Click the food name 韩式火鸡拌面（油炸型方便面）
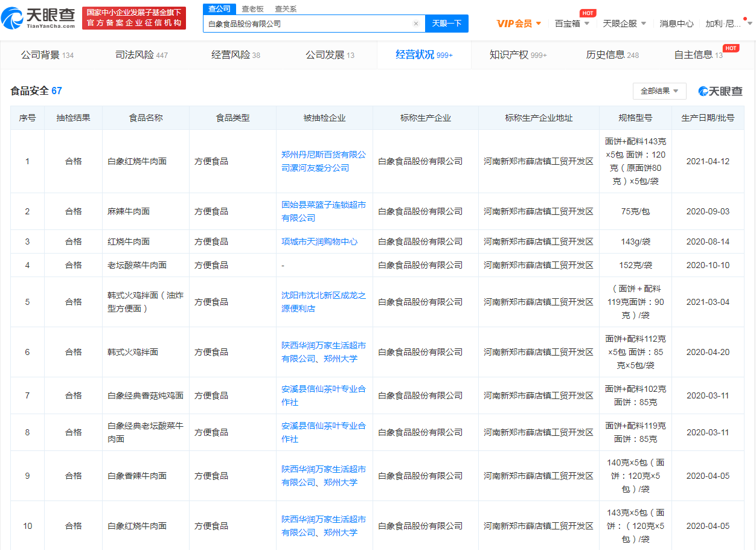Image resolution: width=756 pixels, height=550 pixels. pyautogui.click(x=146, y=302)
